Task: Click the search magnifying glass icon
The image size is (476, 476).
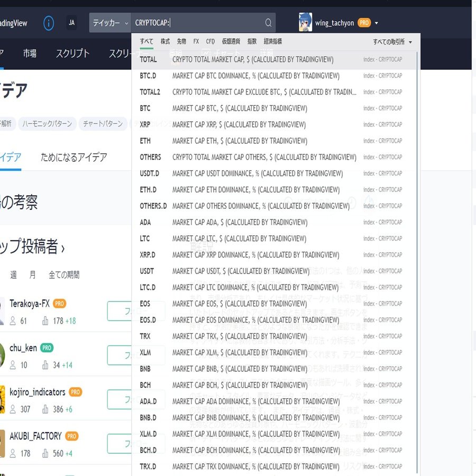Action: 268,23
